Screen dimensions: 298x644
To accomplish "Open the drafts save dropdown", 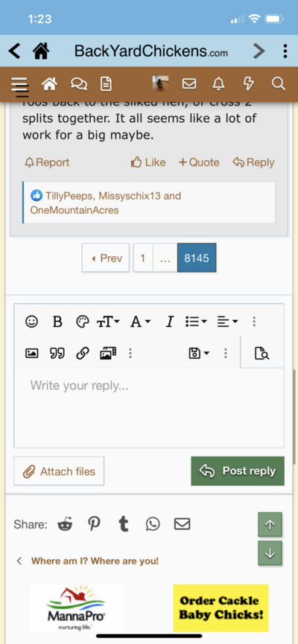I will click(199, 353).
